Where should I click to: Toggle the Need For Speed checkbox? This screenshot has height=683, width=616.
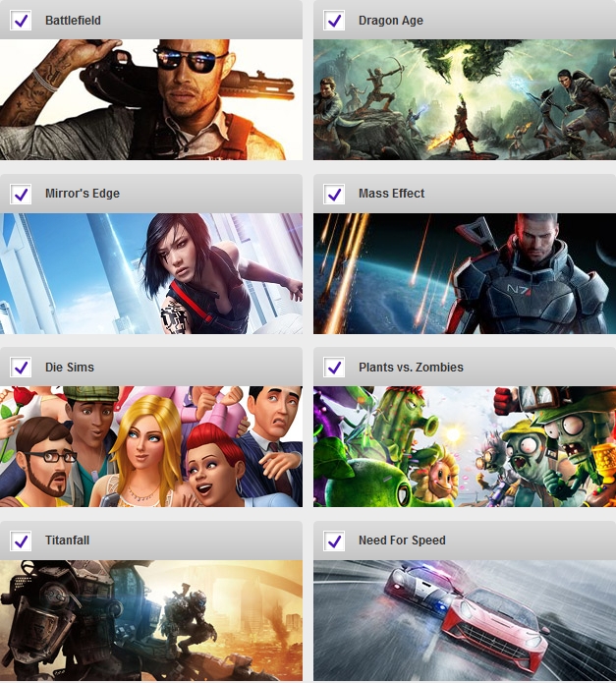[x=334, y=541]
